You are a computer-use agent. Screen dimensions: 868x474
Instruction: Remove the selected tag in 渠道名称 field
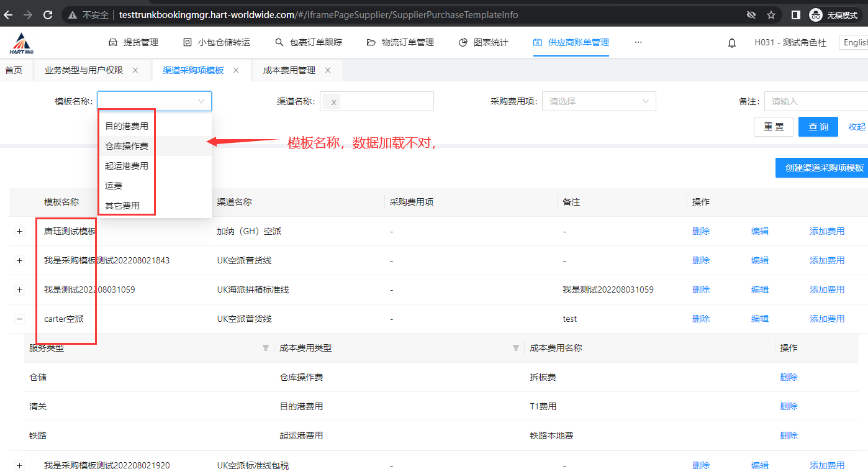[x=334, y=103]
